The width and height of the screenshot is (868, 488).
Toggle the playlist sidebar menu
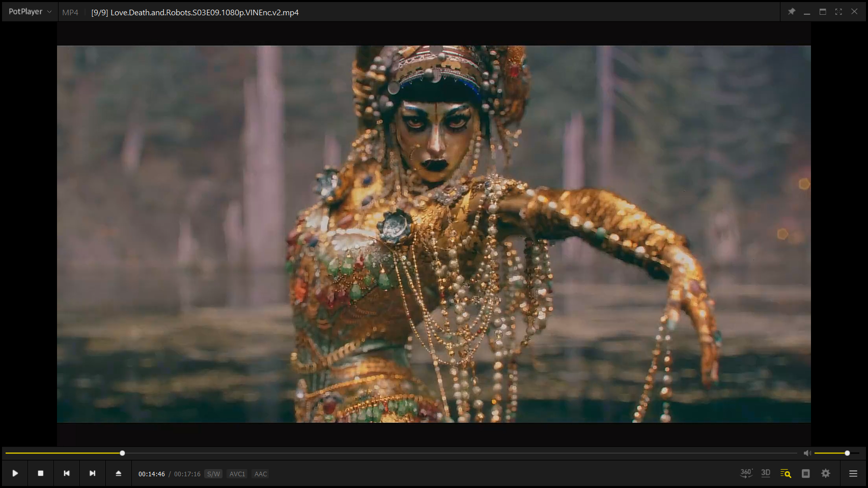pos(853,473)
